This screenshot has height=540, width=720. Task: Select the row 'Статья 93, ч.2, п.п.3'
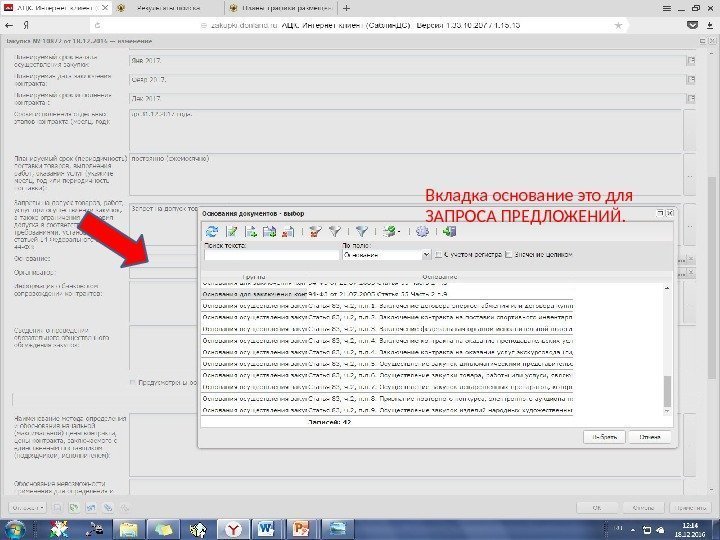[388, 329]
